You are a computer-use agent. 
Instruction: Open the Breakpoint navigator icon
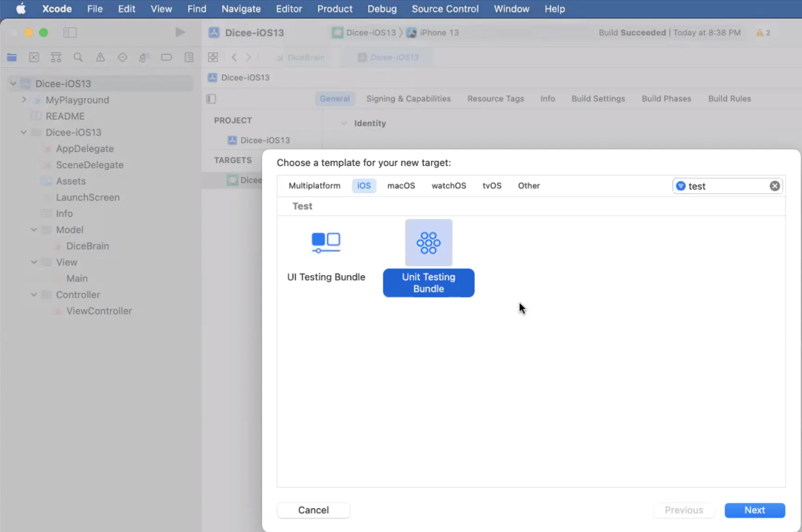(x=166, y=57)
